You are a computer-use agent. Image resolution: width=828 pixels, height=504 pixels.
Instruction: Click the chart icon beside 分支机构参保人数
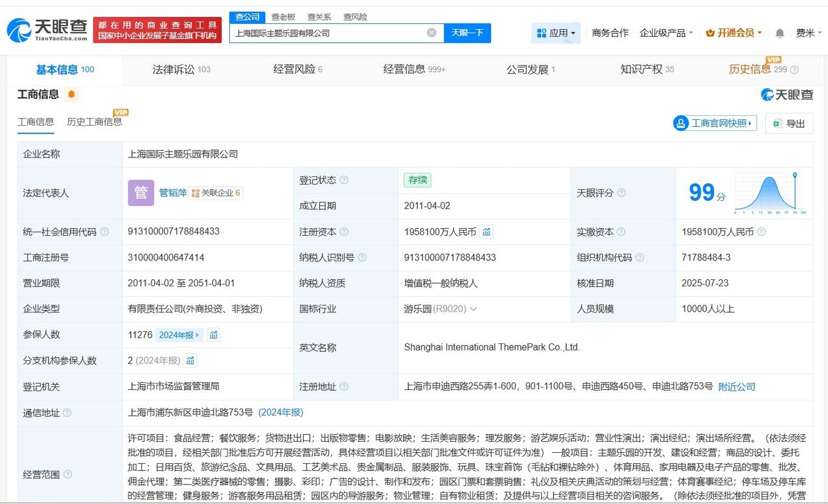189,360
